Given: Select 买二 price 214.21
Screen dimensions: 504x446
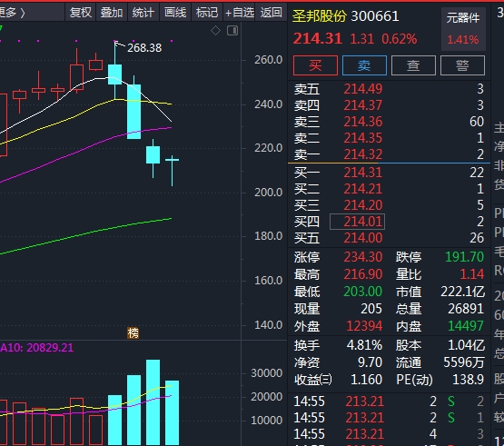Looking at the screenshot, I should point(363,189).
